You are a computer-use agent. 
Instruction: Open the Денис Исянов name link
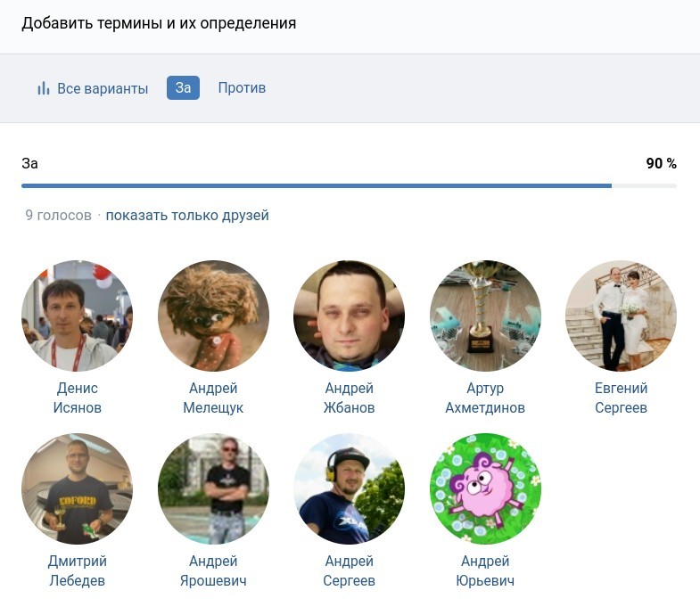(77, 398)
